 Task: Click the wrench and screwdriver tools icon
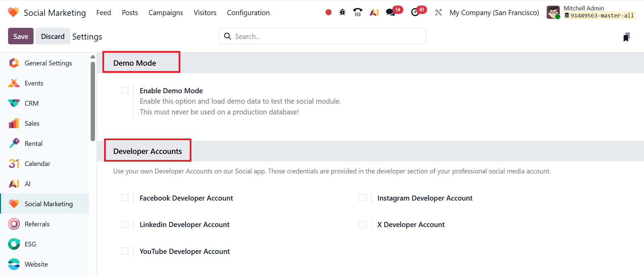438,12
